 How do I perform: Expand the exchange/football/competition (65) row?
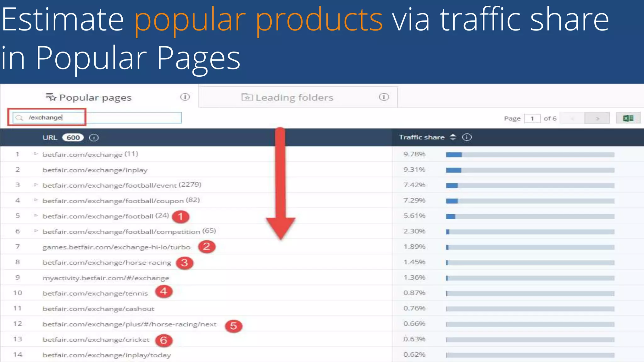pos(36,231)
